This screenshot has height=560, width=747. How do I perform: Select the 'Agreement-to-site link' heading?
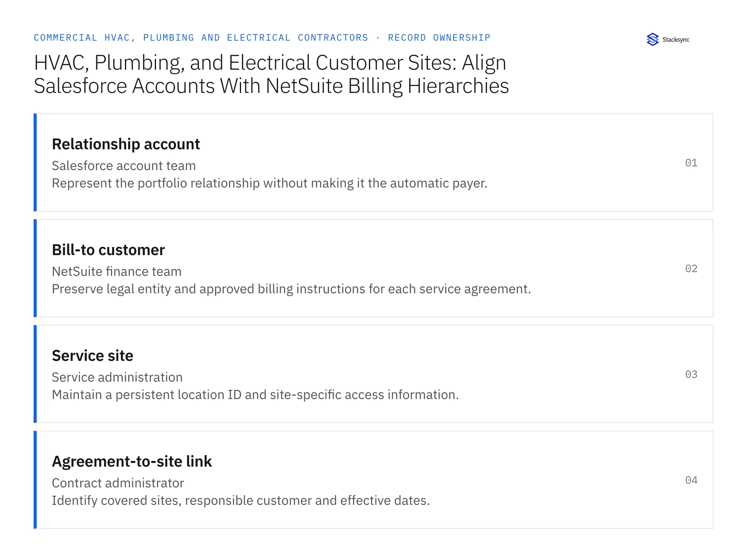[132, 462]
